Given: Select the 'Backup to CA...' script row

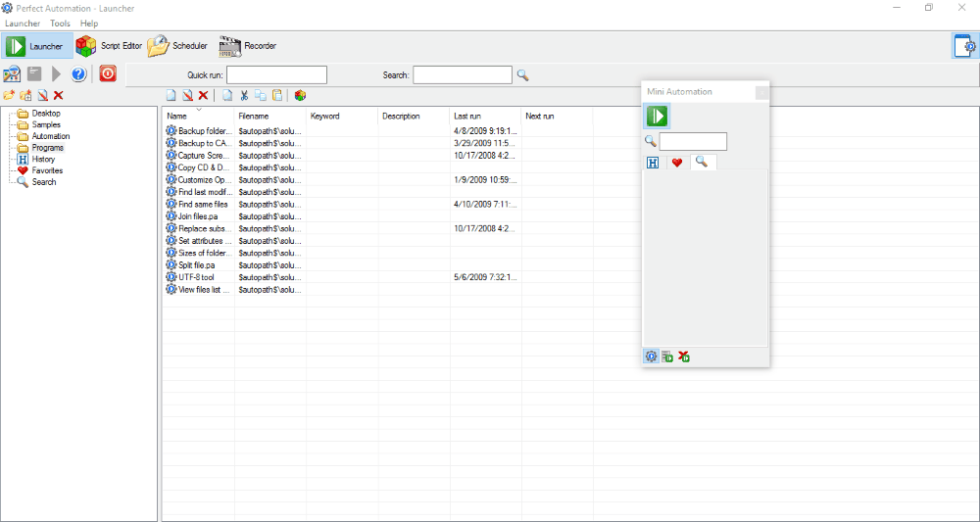Looking at the screenshot, I should [377, 143].
